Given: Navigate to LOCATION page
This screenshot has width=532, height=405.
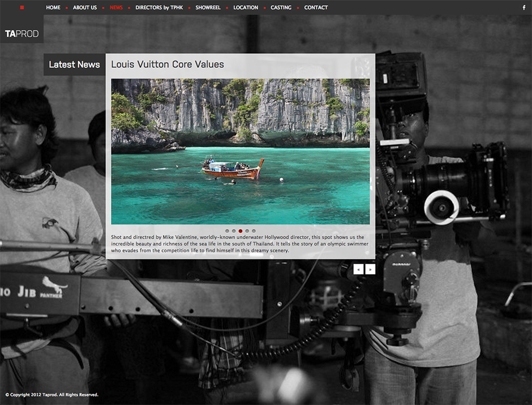Looking at the screenshot, I should coord(246,7).
